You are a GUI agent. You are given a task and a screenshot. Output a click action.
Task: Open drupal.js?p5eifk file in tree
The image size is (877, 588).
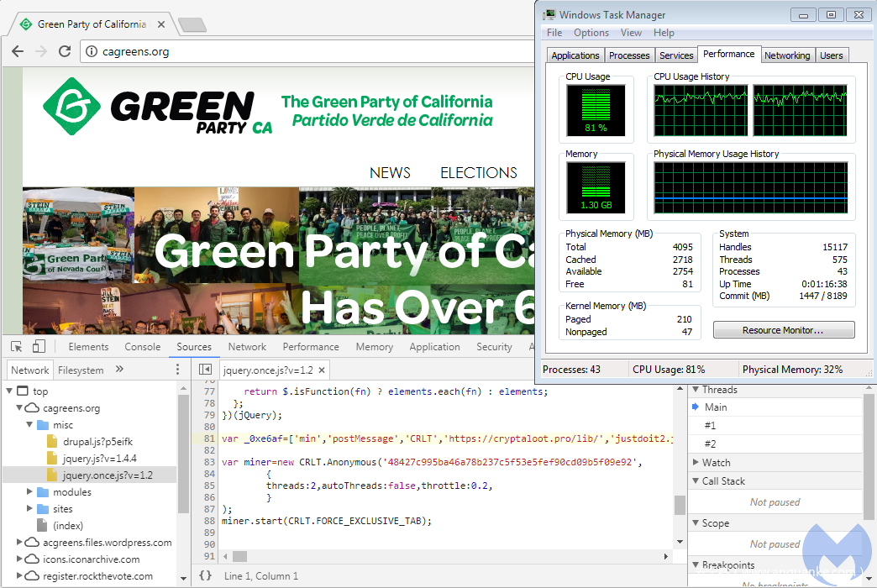coord(97,442)
